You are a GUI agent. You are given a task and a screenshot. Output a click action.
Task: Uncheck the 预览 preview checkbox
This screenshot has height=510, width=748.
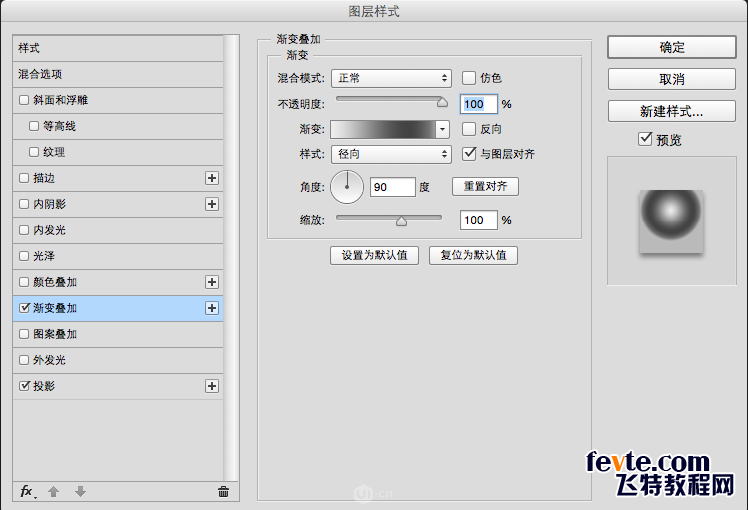pyautogui.click(x=645, y=139)
